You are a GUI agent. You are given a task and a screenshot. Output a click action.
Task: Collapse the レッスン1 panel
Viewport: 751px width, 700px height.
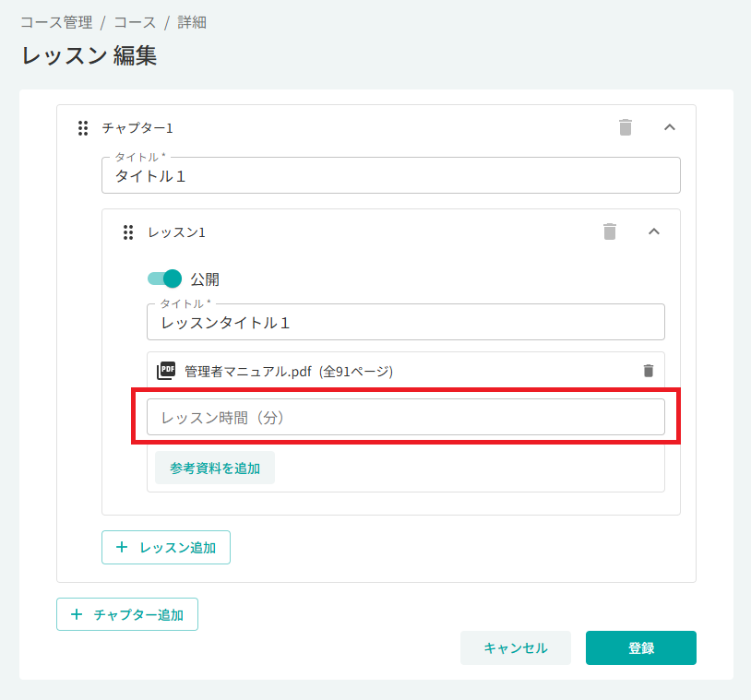tap(654, 231)
